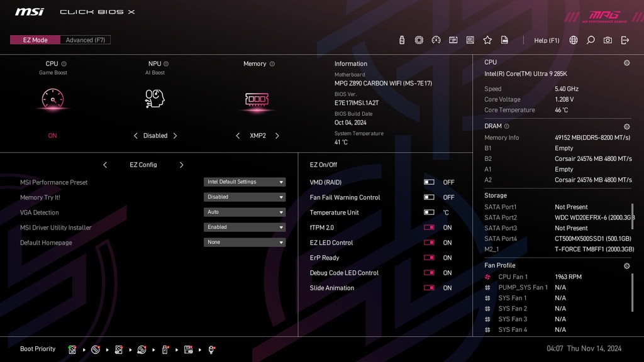Click the exit door icon

pyautogui.click(x=625, y=40)
